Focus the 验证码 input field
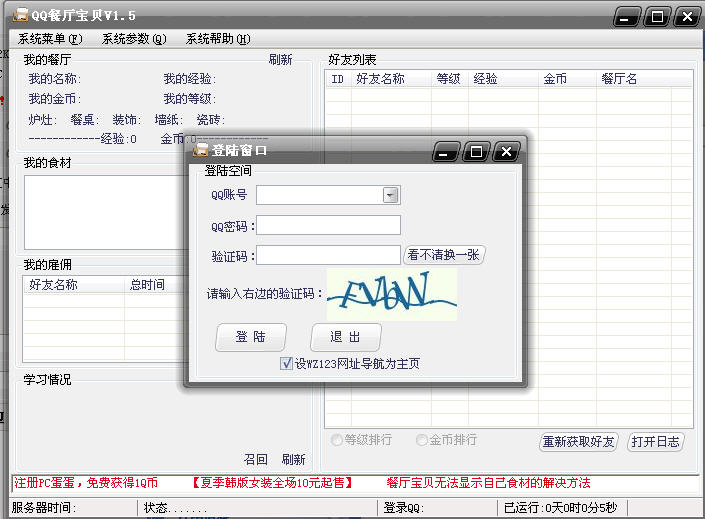The height and width of the screenshot is (519, 705). 328,255
